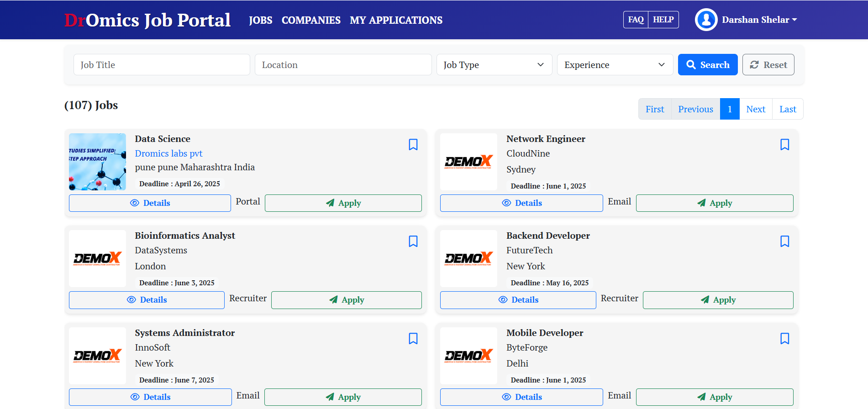
Task: View Details for Mobile Developer job
Action: [x=521, y=397]
